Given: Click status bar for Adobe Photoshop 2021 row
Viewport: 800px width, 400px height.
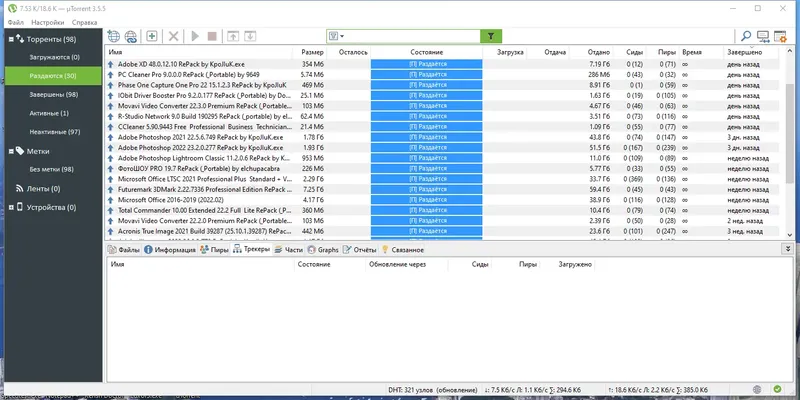Looking at the screenshot, I should click(x=427, y=137).
